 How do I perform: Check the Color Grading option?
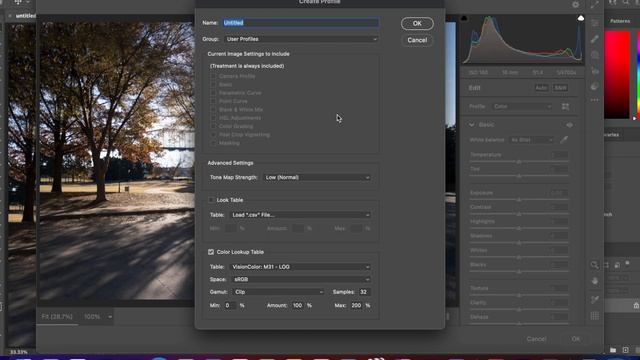[213, 126]
